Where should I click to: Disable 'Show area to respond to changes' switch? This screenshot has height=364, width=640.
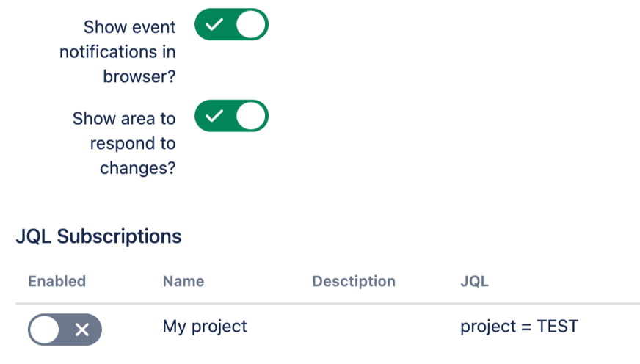point(231,116)
